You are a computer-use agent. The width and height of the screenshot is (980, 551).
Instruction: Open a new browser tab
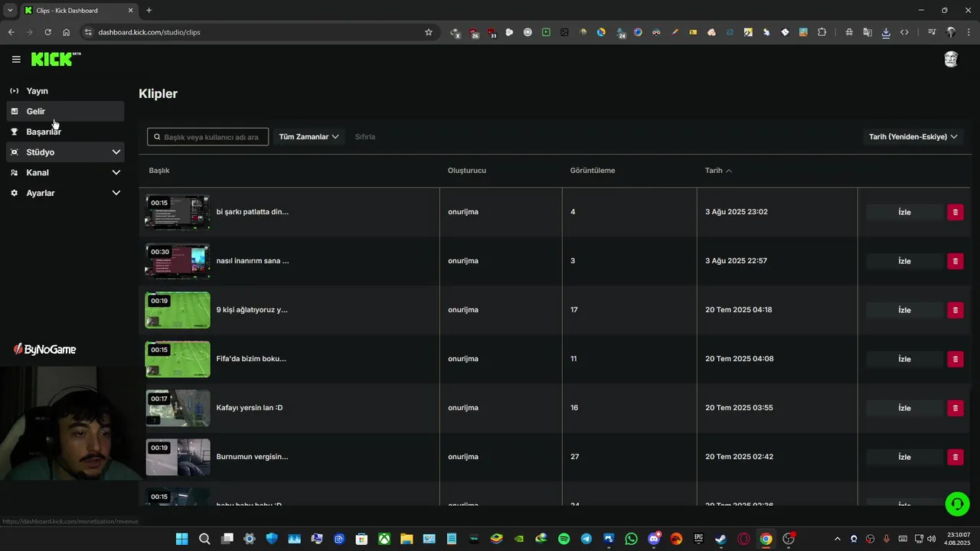click(x=149, y=10)
